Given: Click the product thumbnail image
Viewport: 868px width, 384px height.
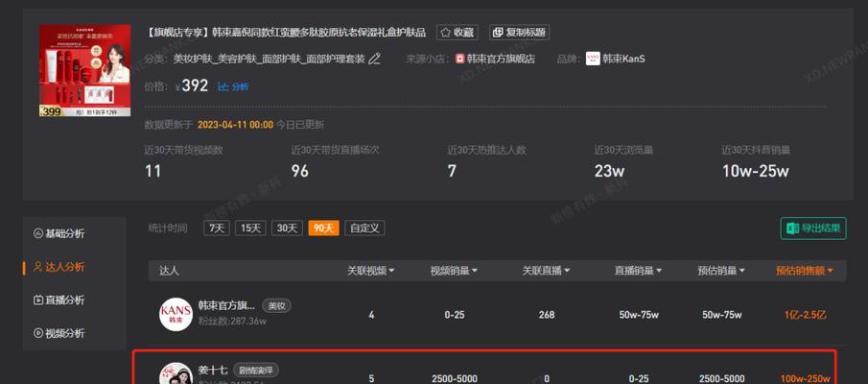Looking at the screenshot, I should [x=84, y=70].
